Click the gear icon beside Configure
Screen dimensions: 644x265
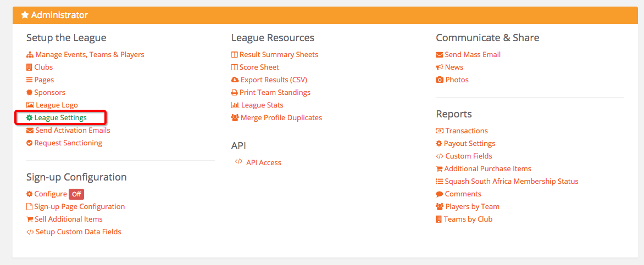29,194
